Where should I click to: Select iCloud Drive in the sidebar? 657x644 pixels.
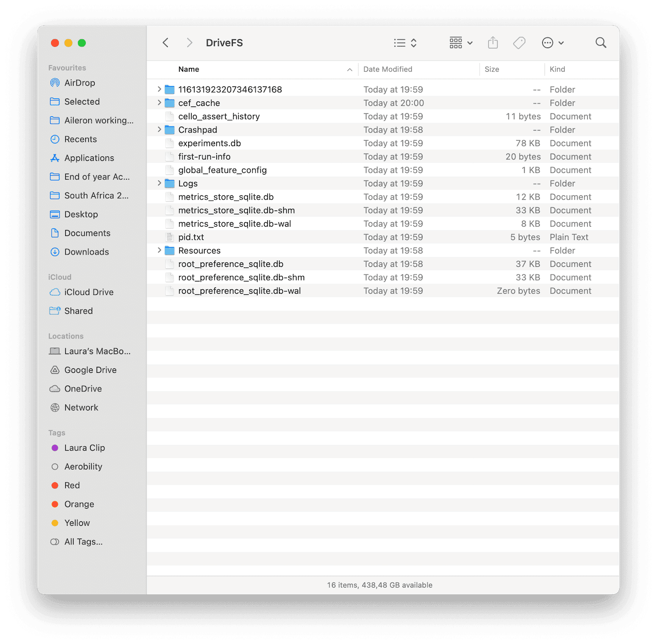coord(89,292)
